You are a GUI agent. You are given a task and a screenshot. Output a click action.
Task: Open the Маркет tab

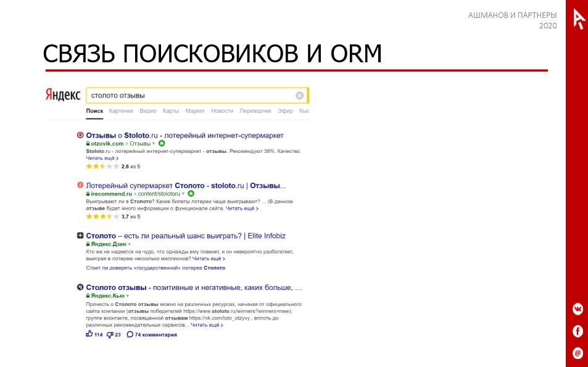195,111
